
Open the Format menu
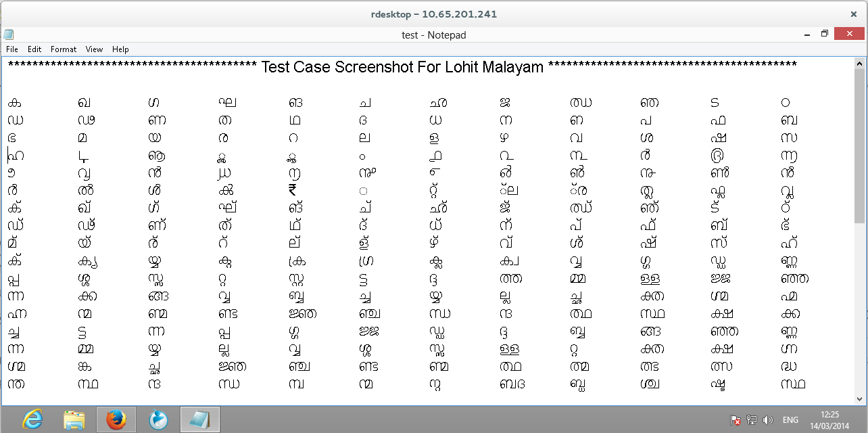click(64, 49)
